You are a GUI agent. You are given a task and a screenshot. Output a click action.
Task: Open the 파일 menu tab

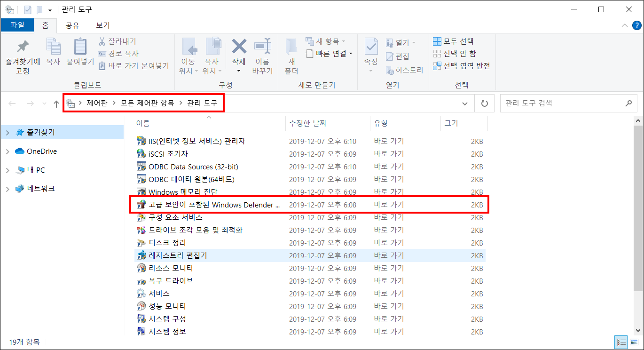[x=17, y=25]
